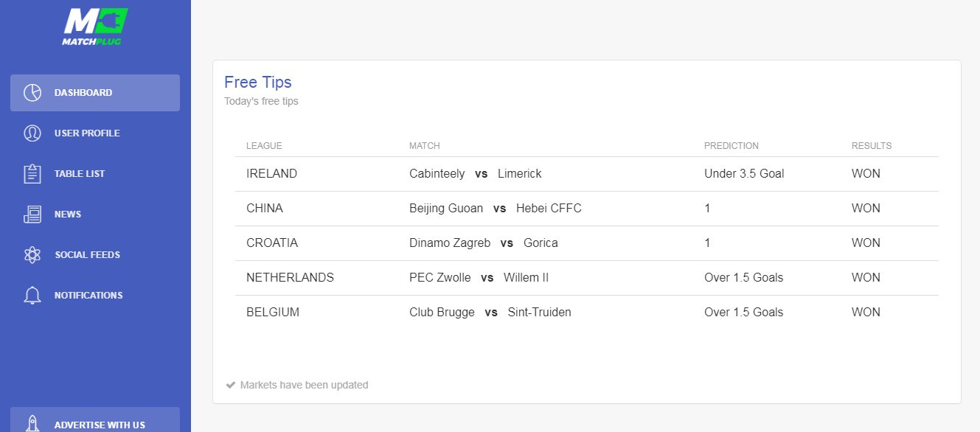Click the PREDICTION column header
Viewport: 980px width, 432px height.
[731, 146]
